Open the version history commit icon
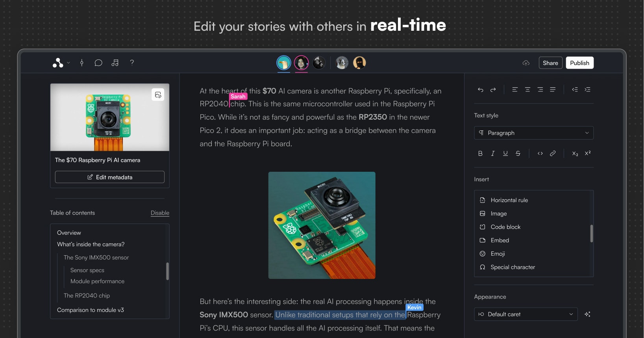This screenshot has width=644, height=338. (82, 63)
